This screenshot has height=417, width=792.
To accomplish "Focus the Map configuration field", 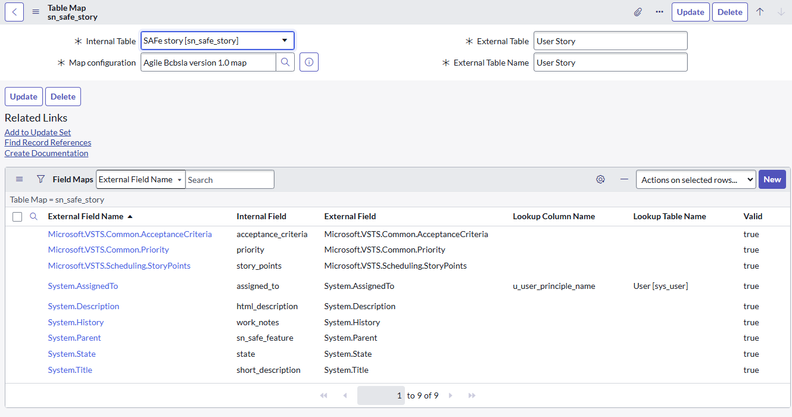I will pyautogui.click(x=208, y=63).
